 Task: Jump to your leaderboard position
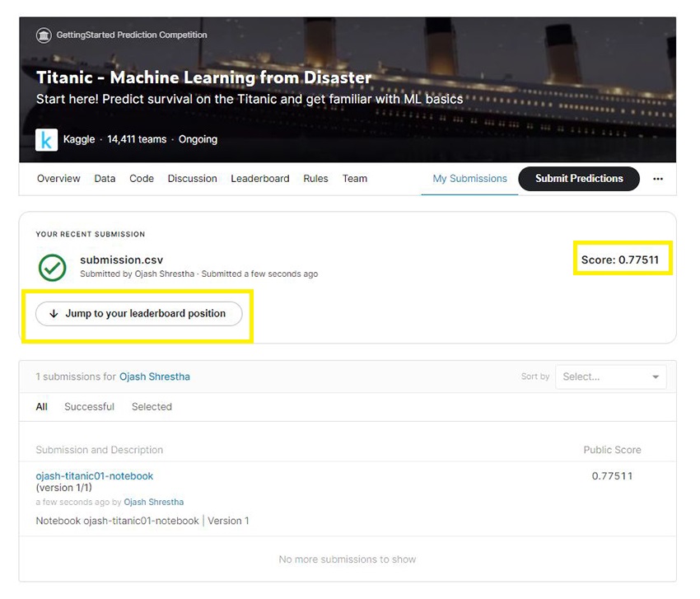[x=138, y=314]
